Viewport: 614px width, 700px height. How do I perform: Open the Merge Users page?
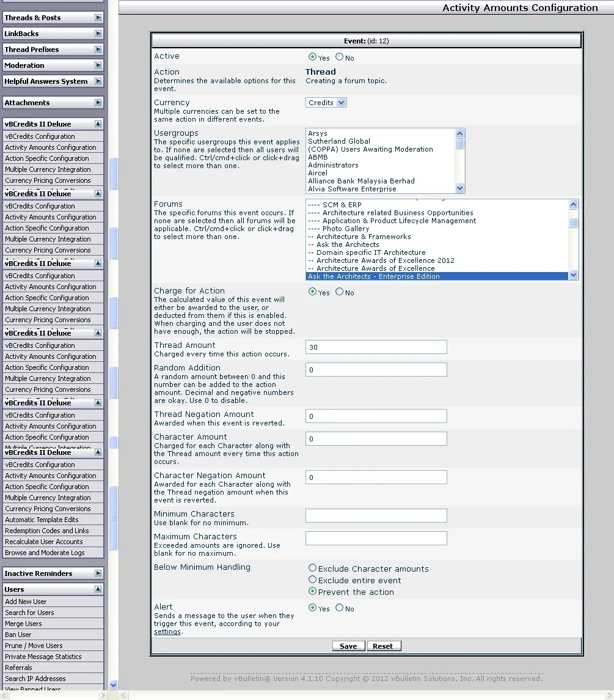coord(23,624)
